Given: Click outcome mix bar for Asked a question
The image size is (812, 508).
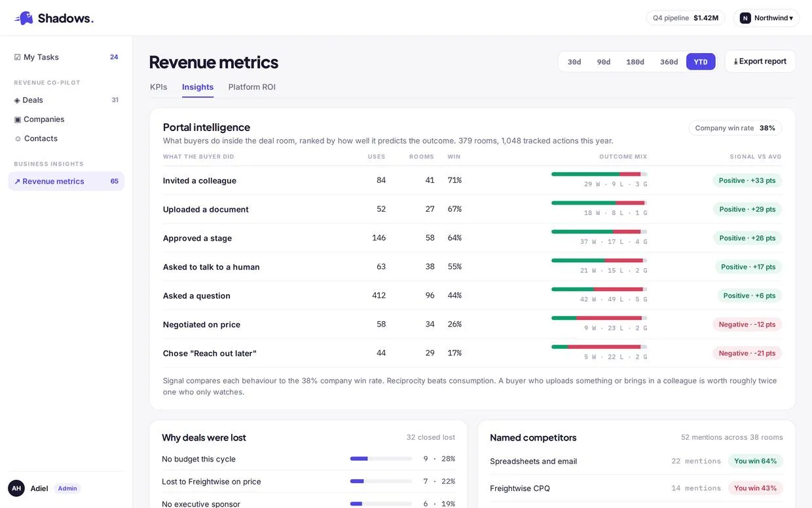Looking at the screenshot, I should [x=599, y=289].
